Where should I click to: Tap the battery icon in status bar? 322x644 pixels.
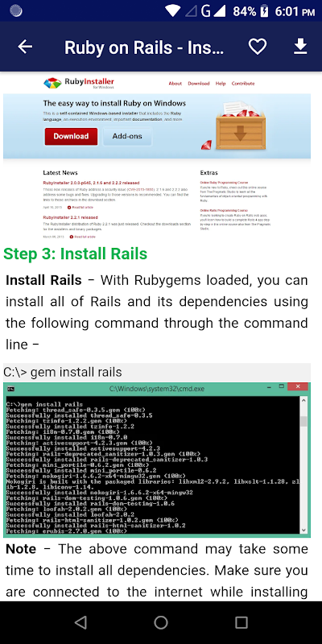(265, 10)
